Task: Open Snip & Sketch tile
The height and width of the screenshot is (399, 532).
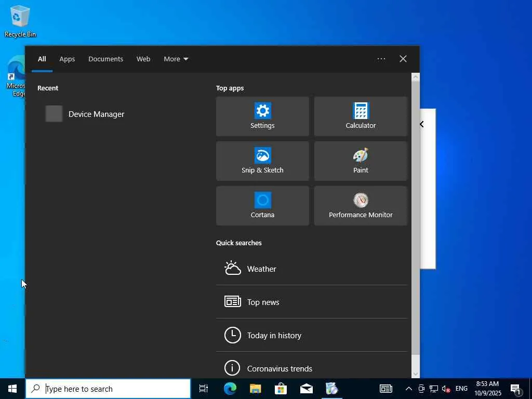Action: 262,161
